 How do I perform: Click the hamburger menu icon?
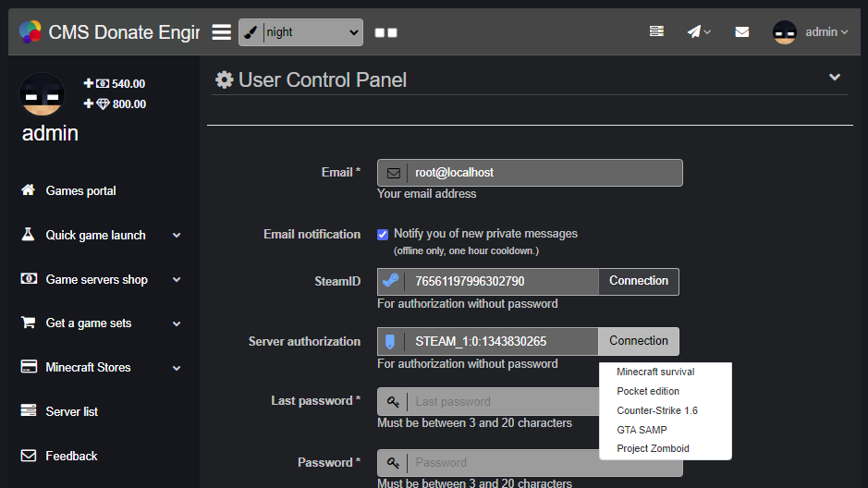[221, 32]
